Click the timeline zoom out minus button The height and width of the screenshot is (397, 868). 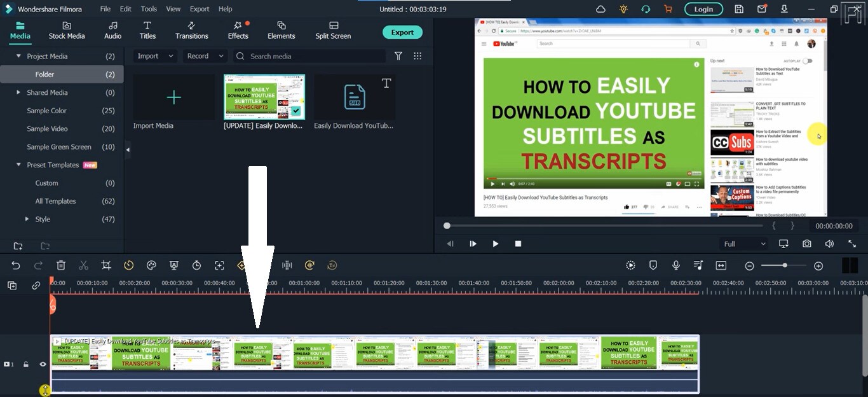click(750, 266)
